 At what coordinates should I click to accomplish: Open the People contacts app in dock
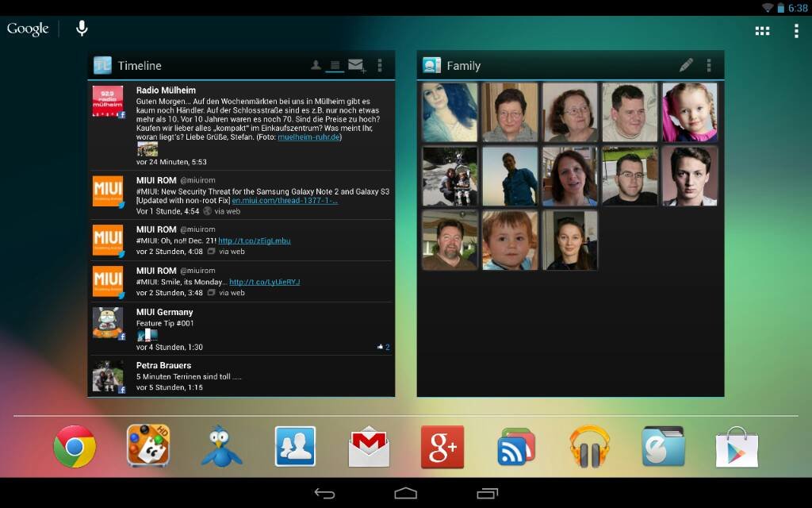click(295, 446)
